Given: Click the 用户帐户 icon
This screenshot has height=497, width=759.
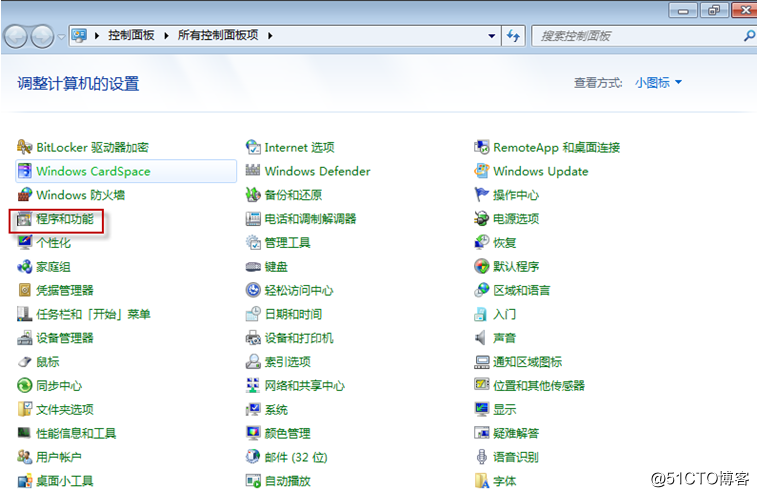Looking at the screenshot, I should 24,457.
